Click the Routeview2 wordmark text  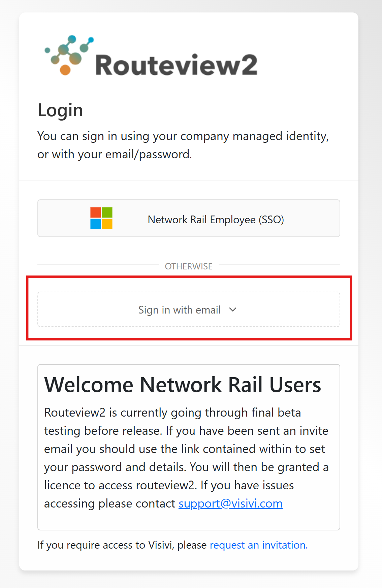(176, 65)
